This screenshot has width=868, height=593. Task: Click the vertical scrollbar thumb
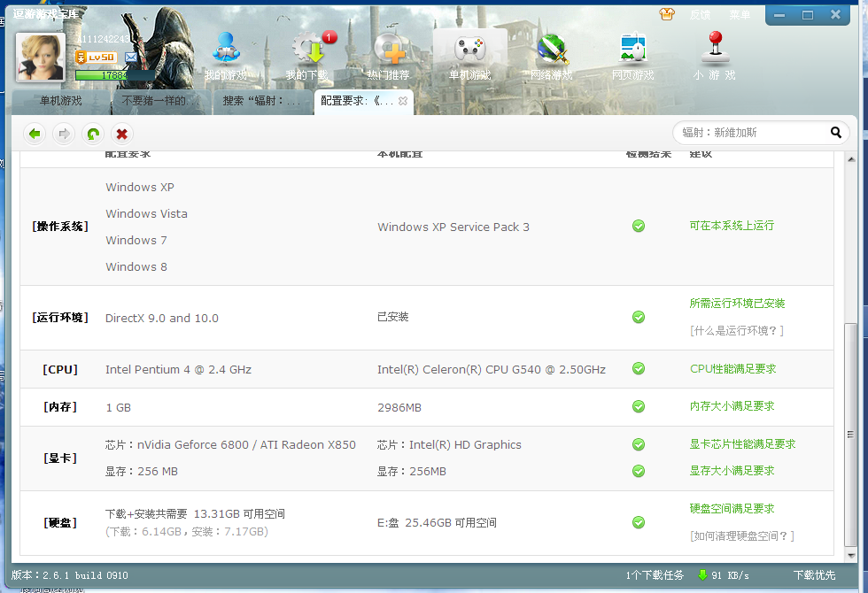pyautogui.click(x=850, y=435)
